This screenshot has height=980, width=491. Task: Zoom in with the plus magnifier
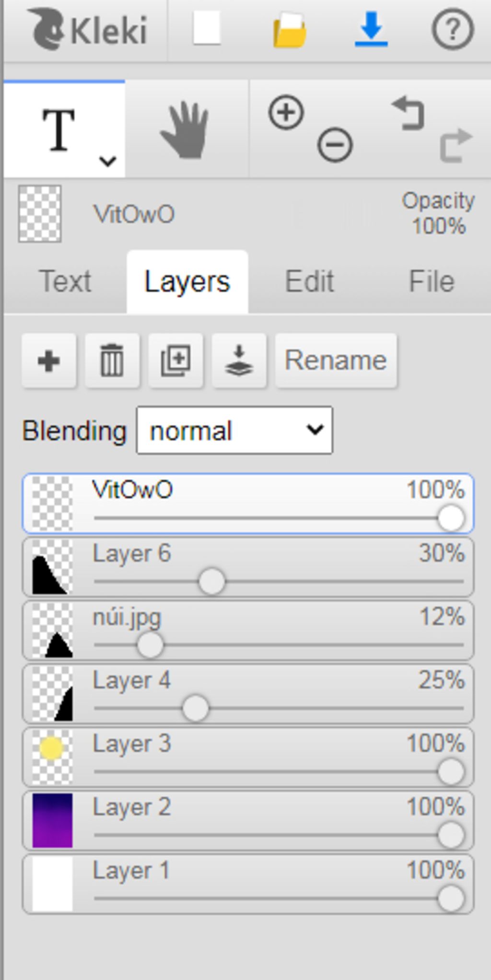point(286,113)
